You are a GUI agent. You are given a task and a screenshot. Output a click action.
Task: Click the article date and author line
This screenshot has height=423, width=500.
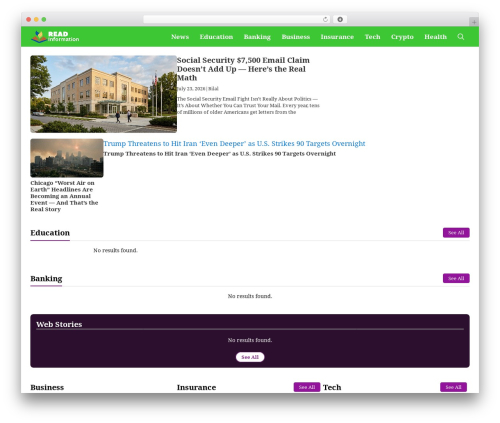coord(198,89)
